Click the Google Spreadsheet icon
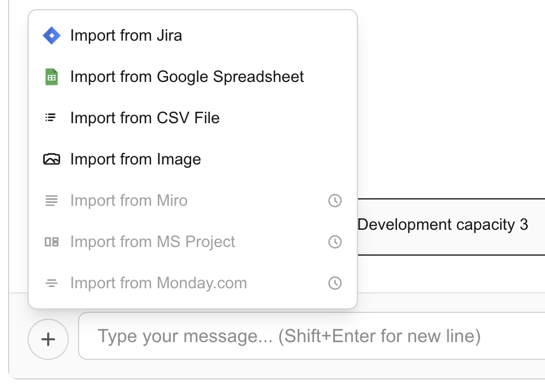Screen dimensions: 545x392 (52, 76)
